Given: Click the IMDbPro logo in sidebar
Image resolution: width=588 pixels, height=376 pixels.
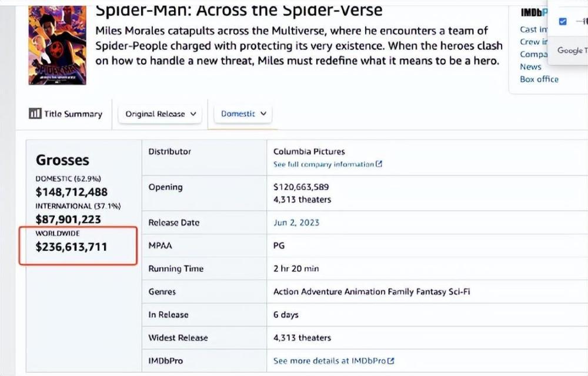Looking at the screenshot, I should [532, 13].
